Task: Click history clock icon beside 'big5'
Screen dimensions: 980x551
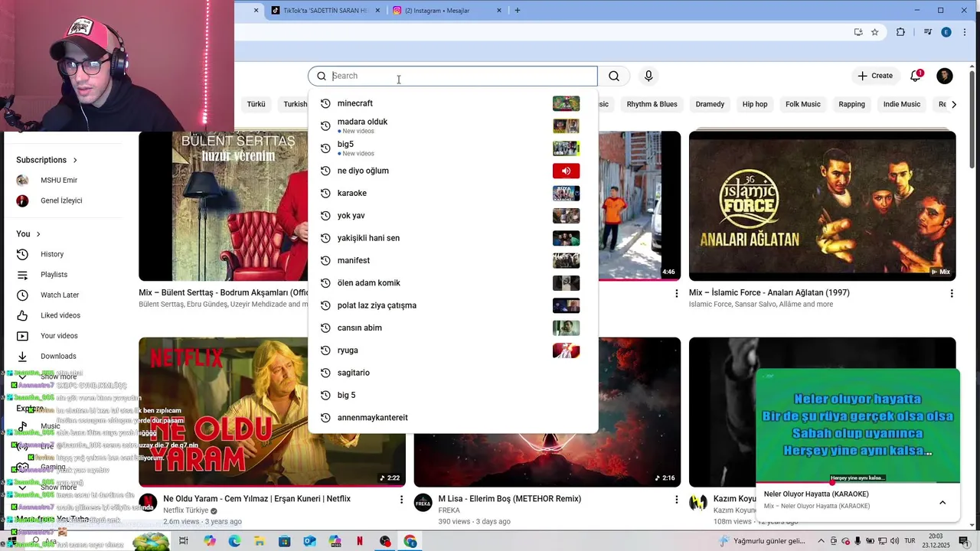Action: (325, 148)
